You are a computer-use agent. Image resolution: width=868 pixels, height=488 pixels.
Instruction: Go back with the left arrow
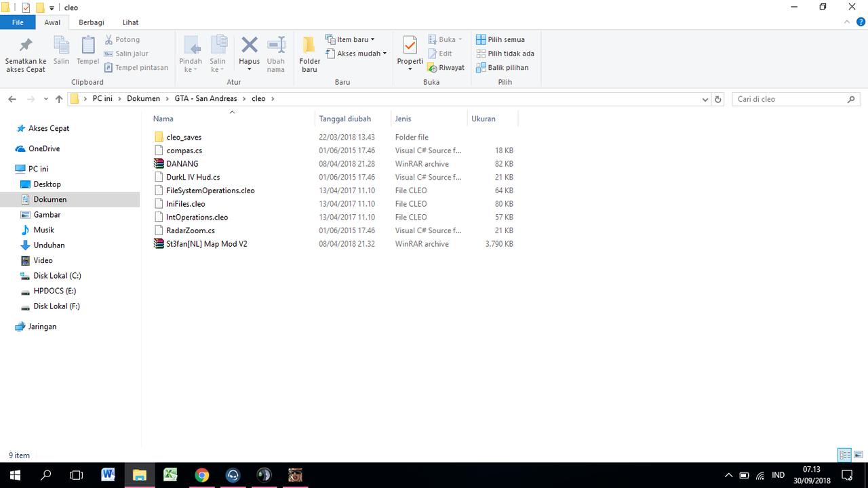(x=12, y=99)
